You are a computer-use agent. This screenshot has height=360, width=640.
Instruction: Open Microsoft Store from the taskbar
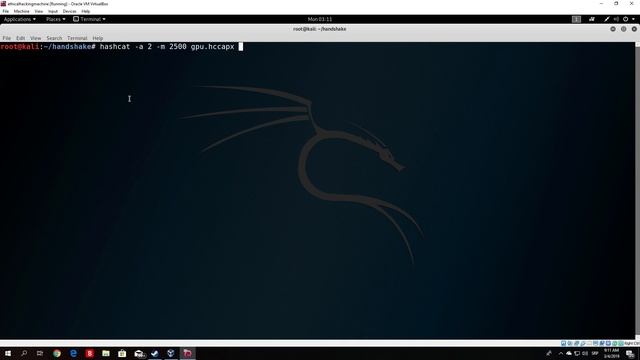[122, 353]
